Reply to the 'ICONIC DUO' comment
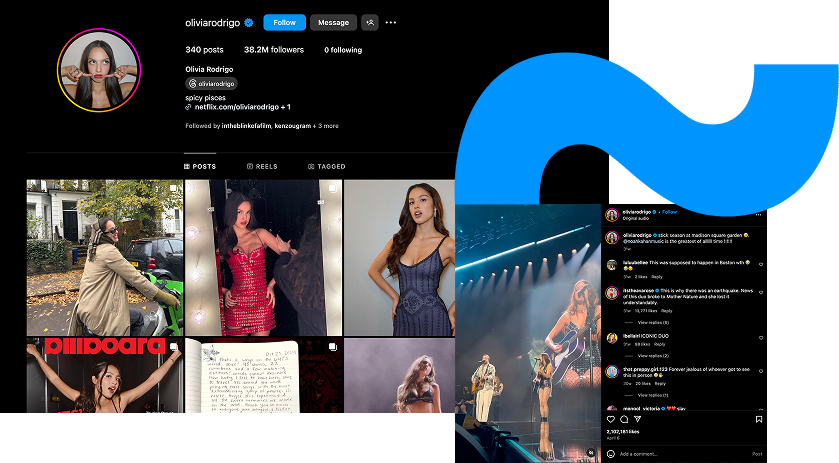 [x=660, y=344]
